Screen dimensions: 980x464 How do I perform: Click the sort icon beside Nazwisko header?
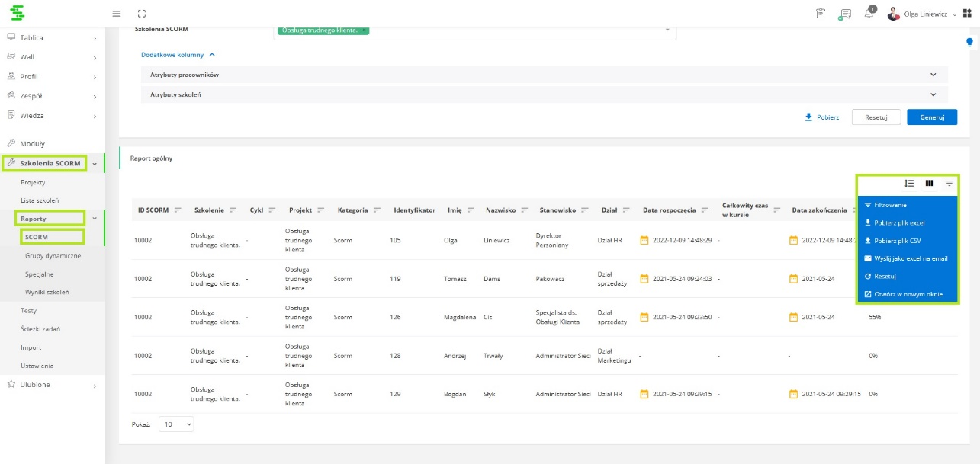pos(523,210)
